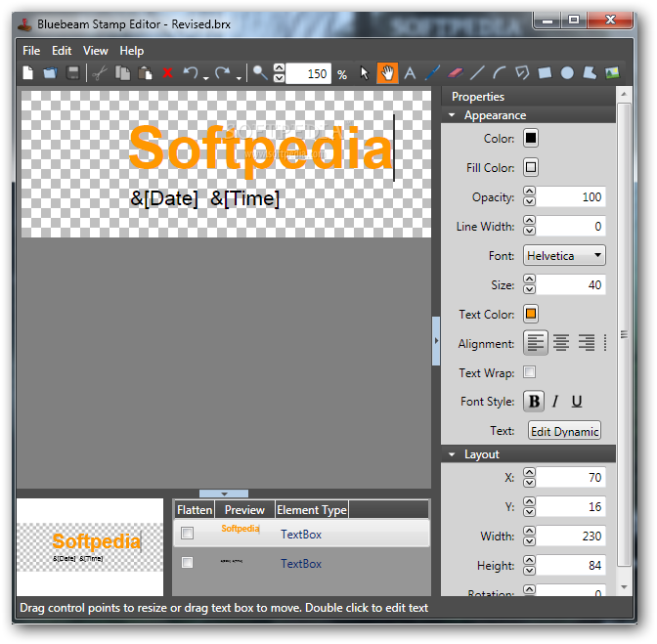Screen dimensions: 657x644
Task: Select the filled Polygon tool
Action: pyautogui.click(x=590, y=73)
